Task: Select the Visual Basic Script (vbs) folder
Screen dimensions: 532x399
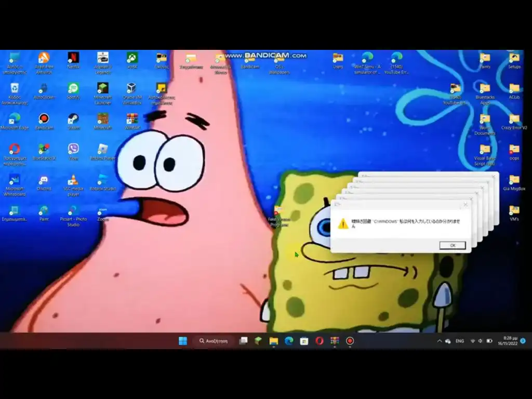Action: 485,154
